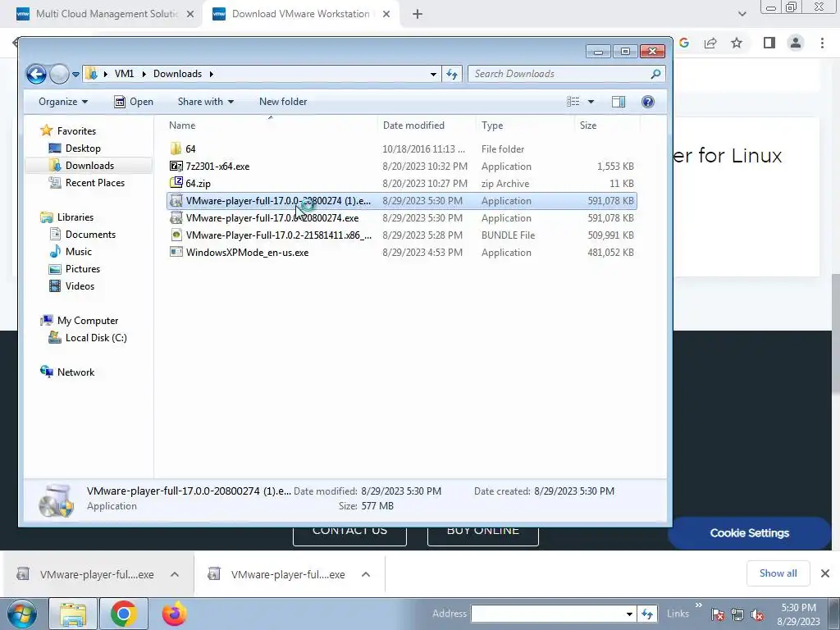Select My Computer in navigation pane
The height and width of the screenshot is (630, 840).
tap(87, 321)
